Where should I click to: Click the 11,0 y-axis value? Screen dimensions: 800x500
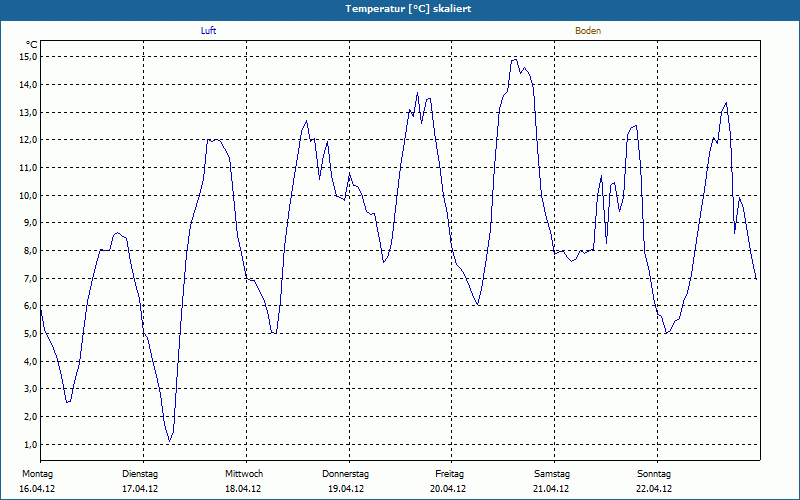point(29,168)
